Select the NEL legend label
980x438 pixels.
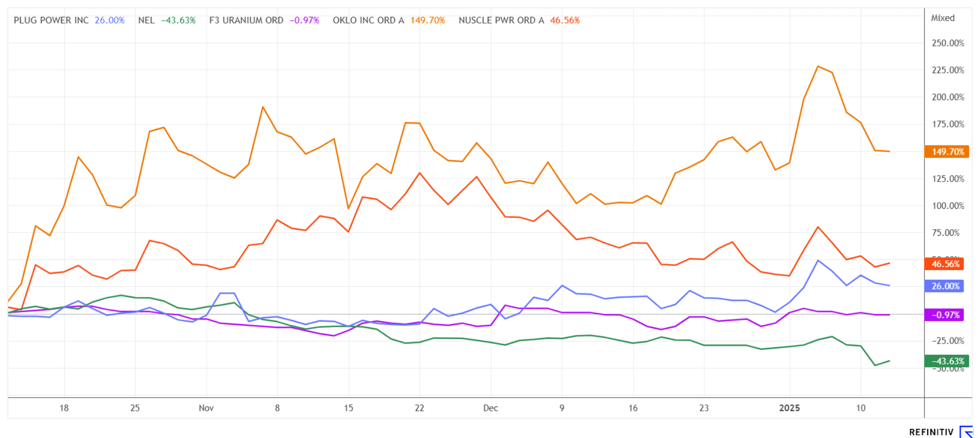pos(146,20)
